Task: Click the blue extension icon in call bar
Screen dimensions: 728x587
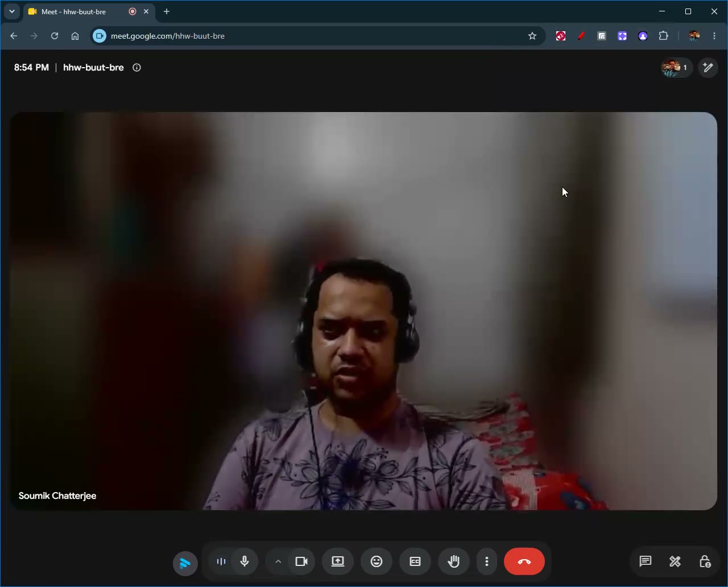Action: pyautogui.click(x=185, y=563)
